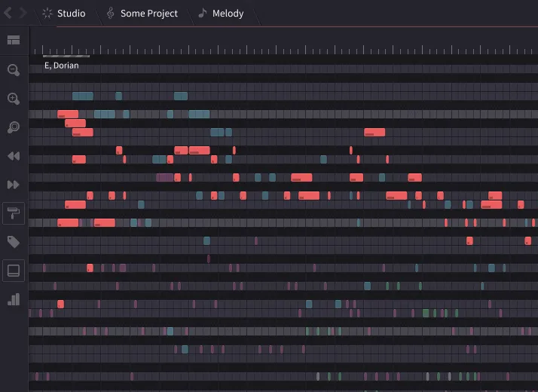Click the key signature marker bar on timeline

pyautogui.click(x=66, y=57)
